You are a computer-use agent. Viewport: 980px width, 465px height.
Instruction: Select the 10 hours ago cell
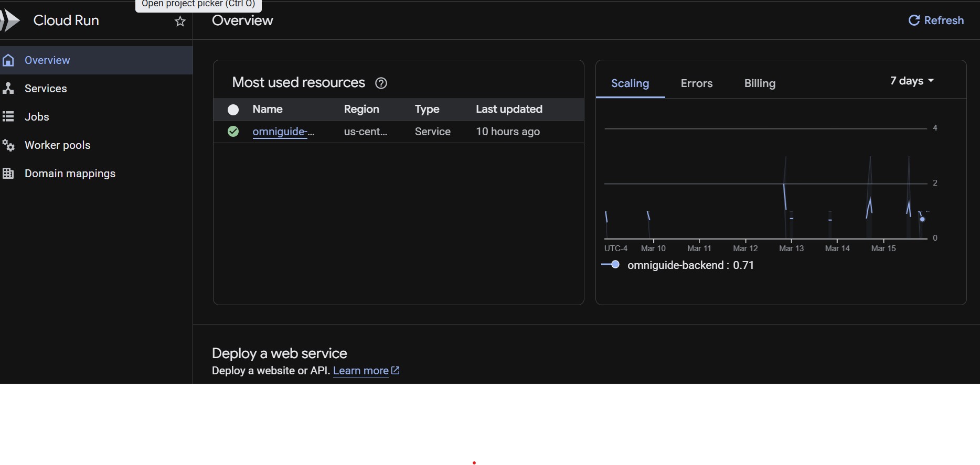pos(508,132)
